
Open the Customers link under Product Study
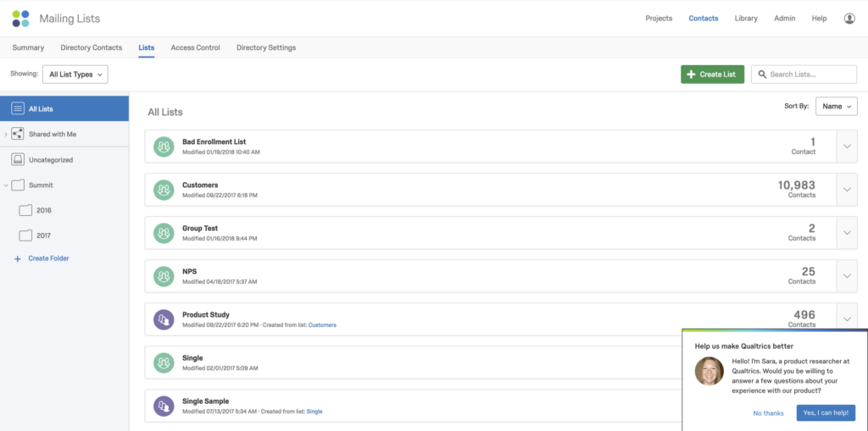pyautogui.click(x=322, y=325)
